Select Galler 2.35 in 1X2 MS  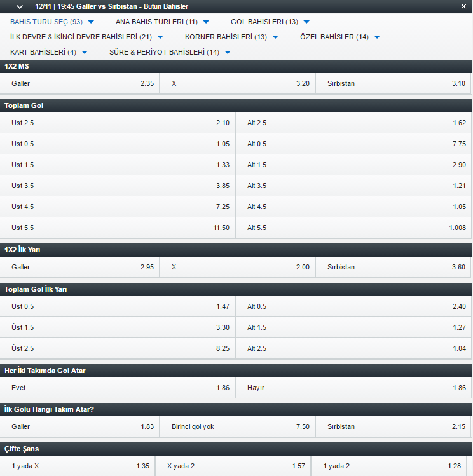(x=79, y=83)
